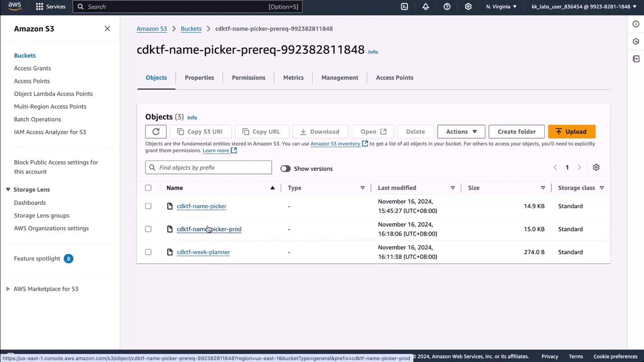Switch to the Metrics tab
644x362 pixels.
[x=293, y=78]
